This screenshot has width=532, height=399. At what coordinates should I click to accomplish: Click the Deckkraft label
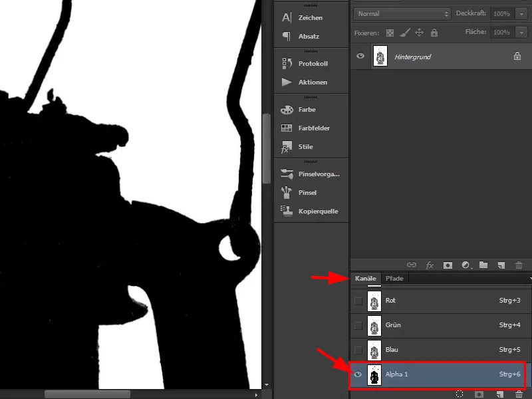pyautogui.click(x=471, y=13)
